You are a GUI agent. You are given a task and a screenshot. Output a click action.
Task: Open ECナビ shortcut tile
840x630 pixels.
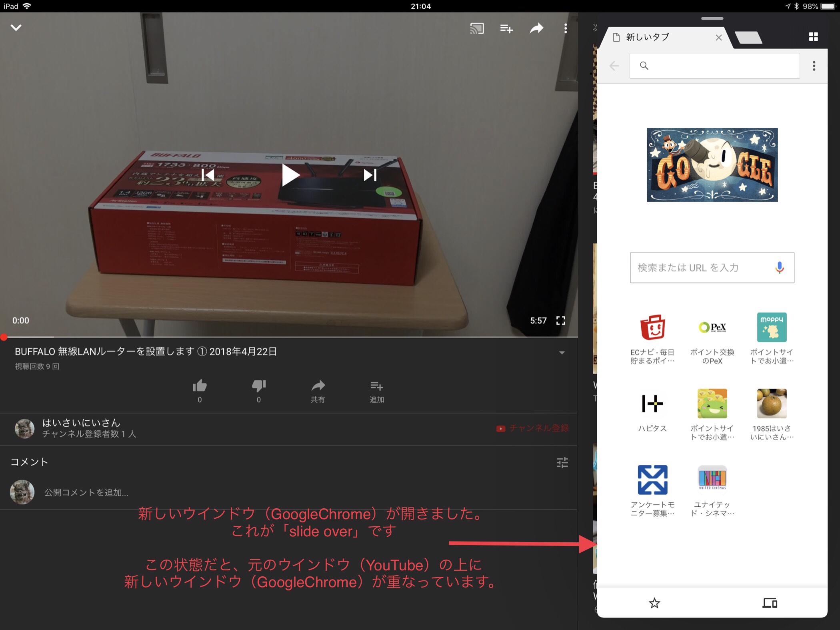(x=652, y=339)
